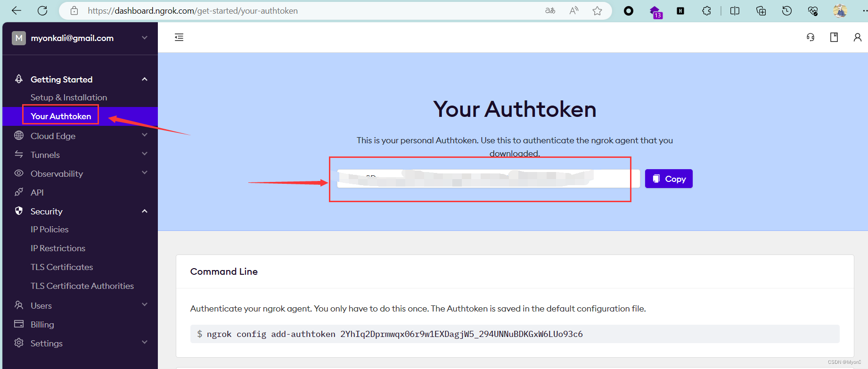Click the Users people icon

tap(19, 305)
